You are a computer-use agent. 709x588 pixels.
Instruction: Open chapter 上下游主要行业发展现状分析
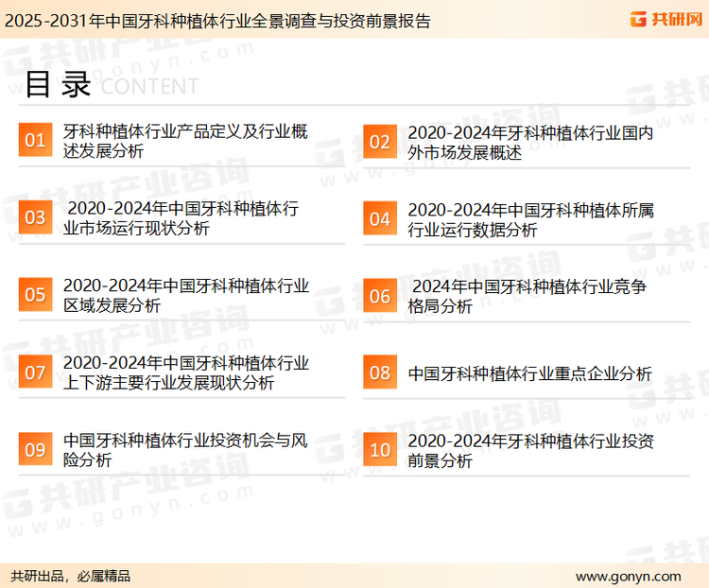186,372
